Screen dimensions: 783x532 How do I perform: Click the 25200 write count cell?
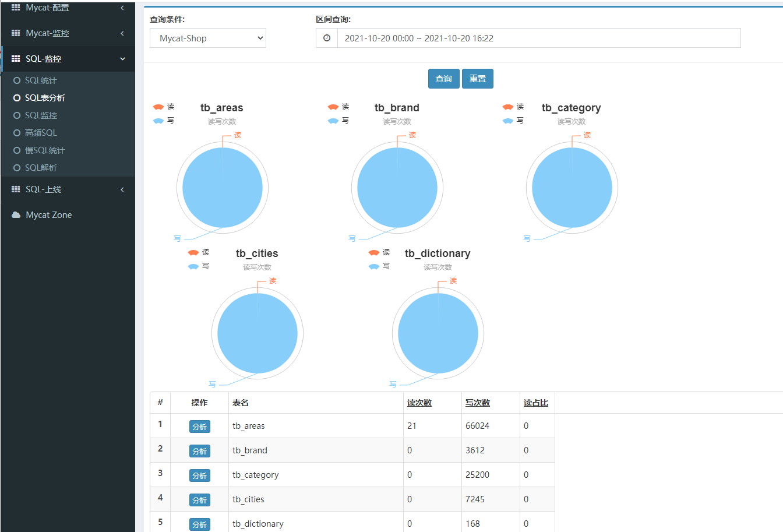point(491,475)
